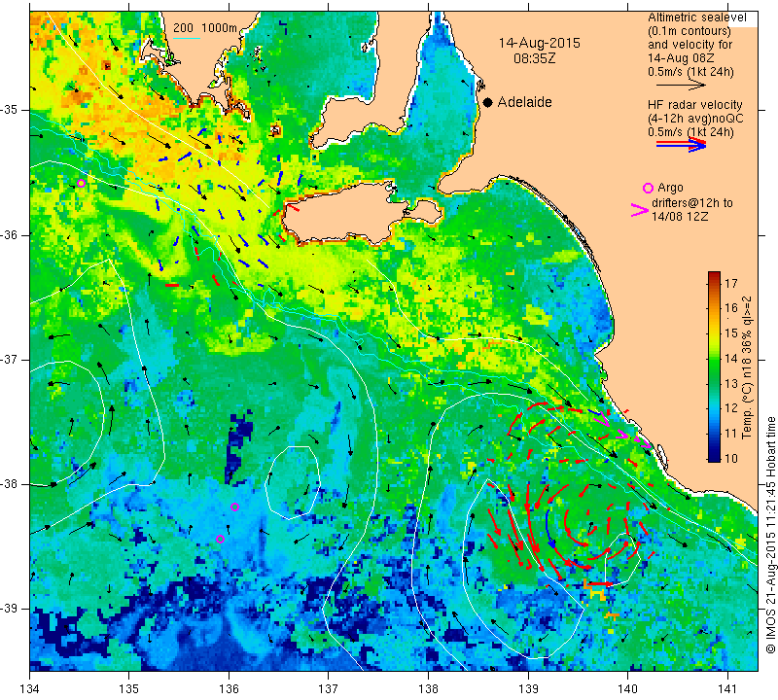Viewport: 778px width, 700px height.
Task: Click the '200 1000m' contour label
Action: coord(205,28)
